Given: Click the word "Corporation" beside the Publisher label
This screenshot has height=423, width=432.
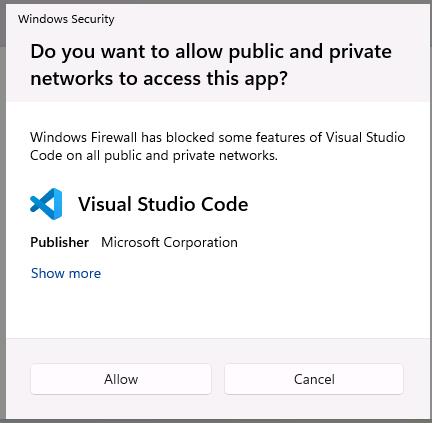Looking at the screenshot, I should tap(200, 243).
